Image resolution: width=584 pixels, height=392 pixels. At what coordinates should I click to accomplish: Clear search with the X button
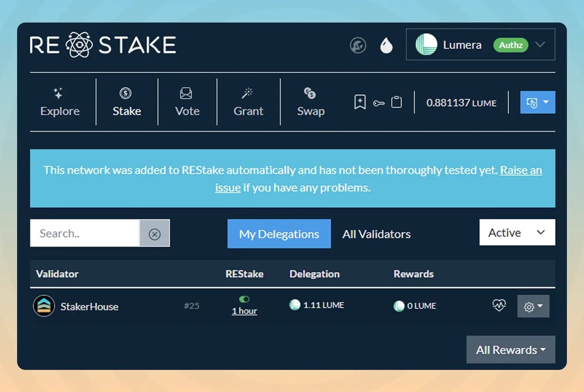coord(154,234)
